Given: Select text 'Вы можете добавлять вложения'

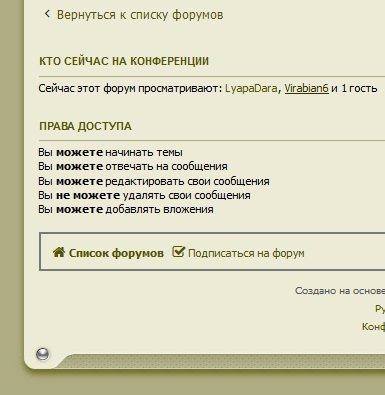Looking at the screenshot, I should pyautogui.click(x=126, y=210).
